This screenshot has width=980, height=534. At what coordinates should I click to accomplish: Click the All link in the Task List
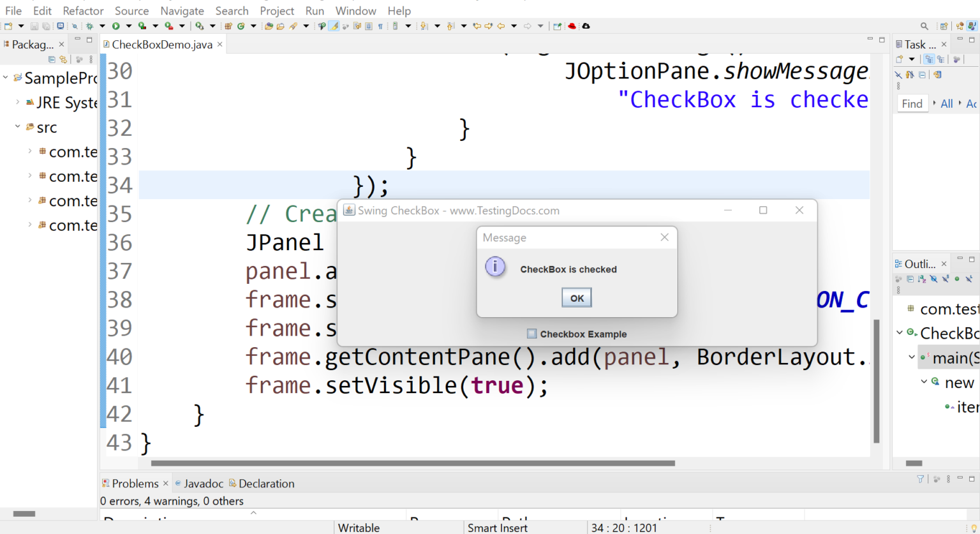(947, 103)
